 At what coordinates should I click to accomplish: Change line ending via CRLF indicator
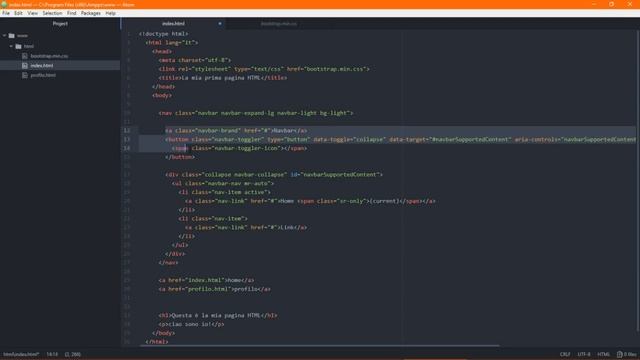pos(565,354)
